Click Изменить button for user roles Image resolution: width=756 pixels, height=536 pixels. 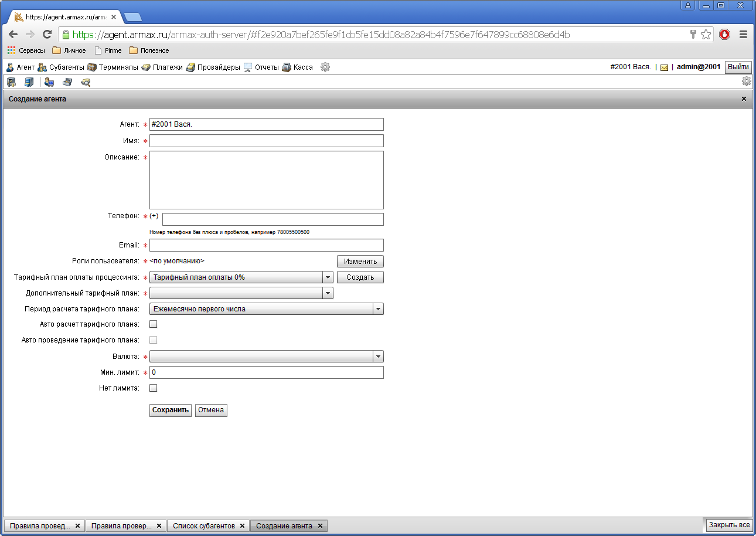point(360,262)
